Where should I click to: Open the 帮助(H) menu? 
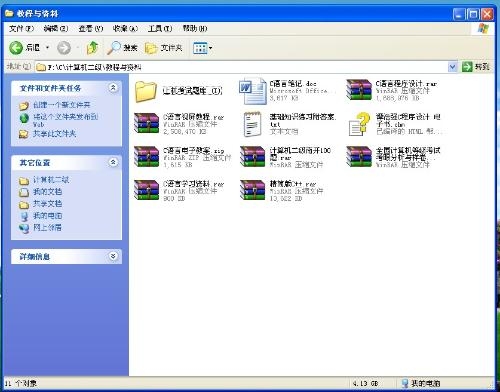pyautogui.click(x=195, y=29)
